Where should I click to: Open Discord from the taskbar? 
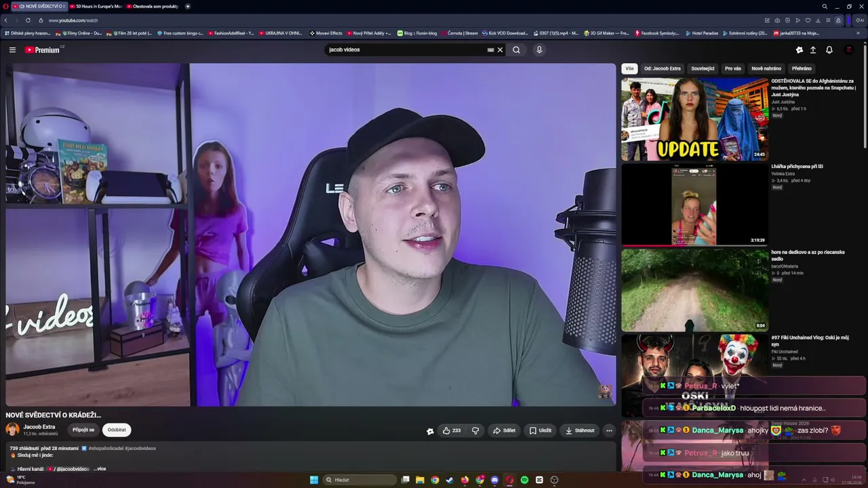tap(494, 480)
